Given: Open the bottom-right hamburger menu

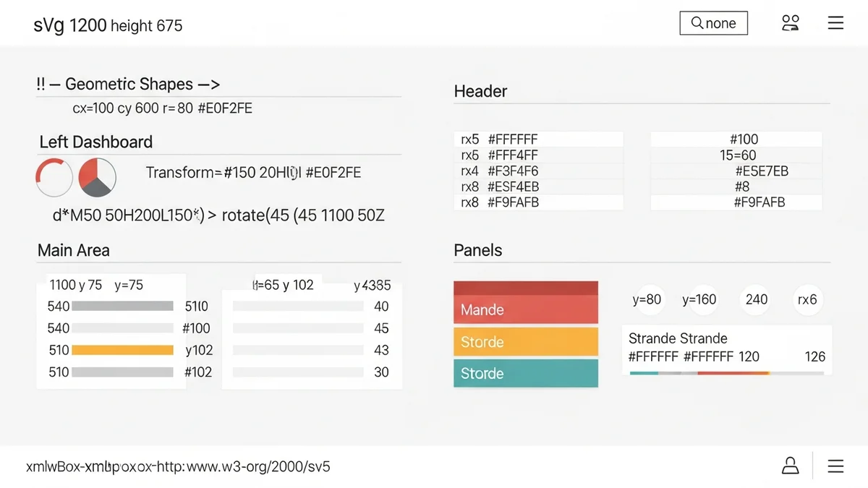Looking at the screenshot, I should [x=835, y=466].
